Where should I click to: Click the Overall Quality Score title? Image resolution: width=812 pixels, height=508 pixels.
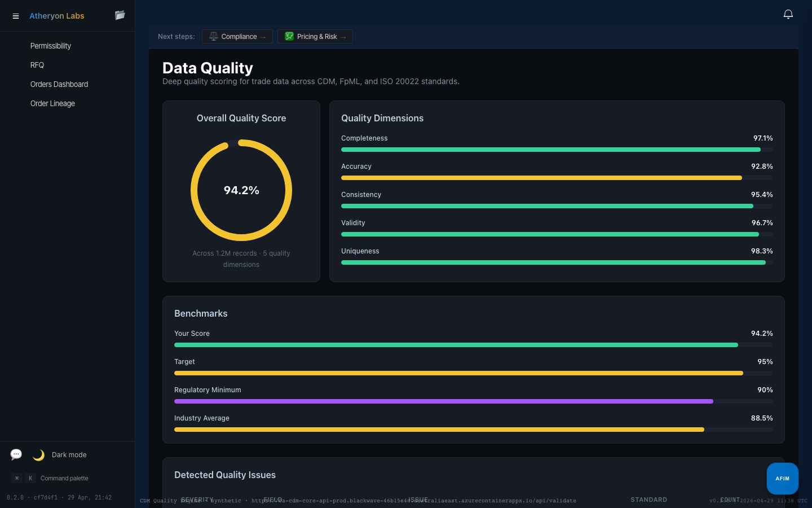coord(241,118)
